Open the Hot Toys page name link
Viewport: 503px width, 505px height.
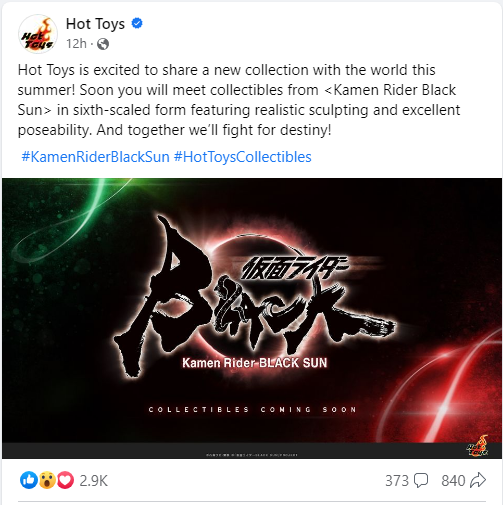tap(95, 24)
